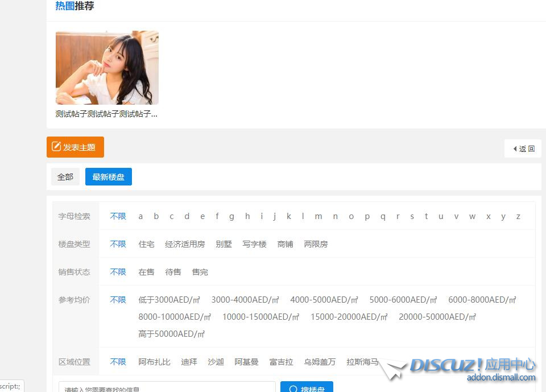
Task: Select 低于3000AED/㎡ price filter
Action: [x=169, y=300]
